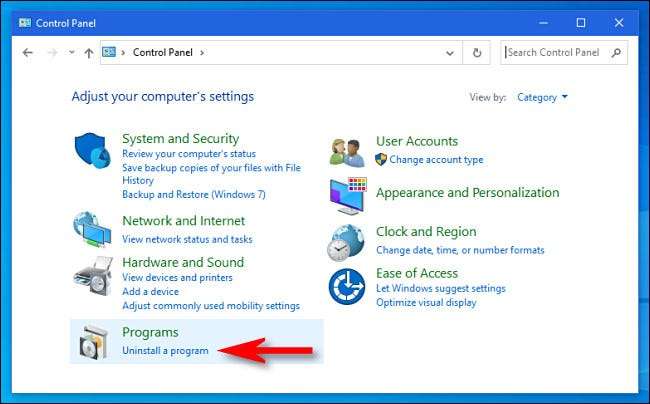
Task: Open the Ease of Access icon
Action: point(347,287)
